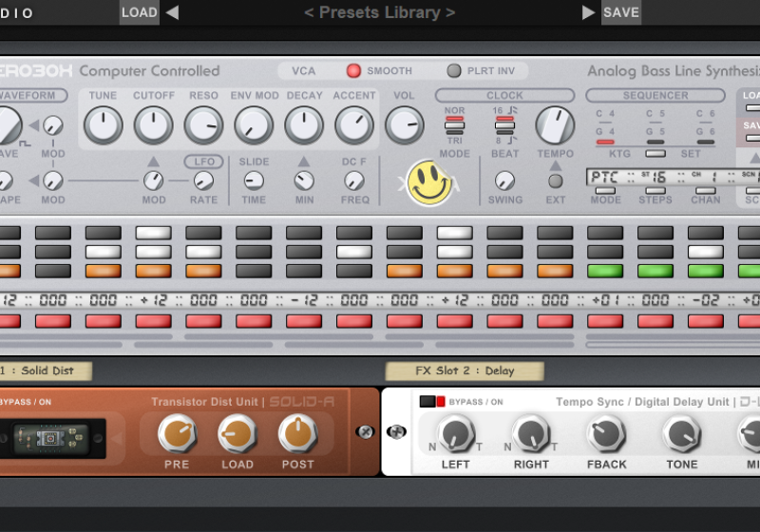Toggle the EXT clock sync button
The height and width of the screenshot is (532, 760).
[x=556, y=181]
